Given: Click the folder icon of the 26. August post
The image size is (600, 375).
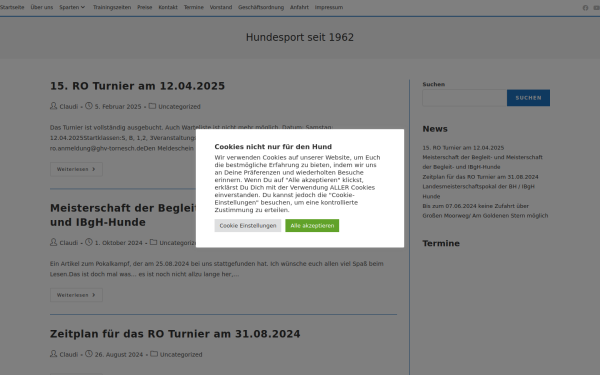Looking at the screenshot, I should (x=154, y=354).
